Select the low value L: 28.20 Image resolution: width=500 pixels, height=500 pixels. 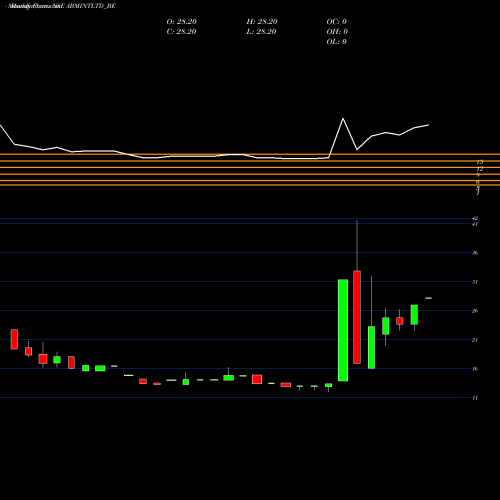262,32
